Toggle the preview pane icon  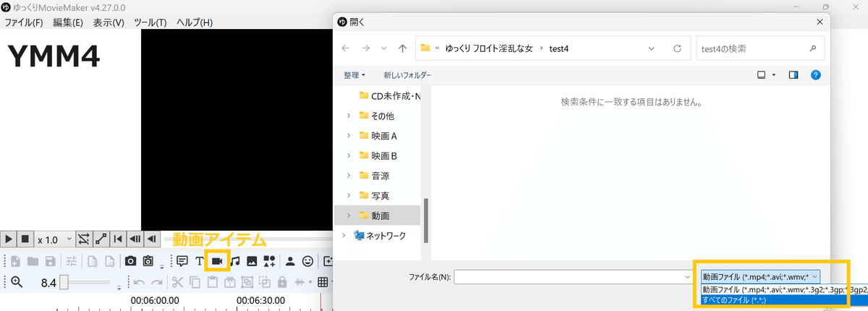click(x=793, y=74)
